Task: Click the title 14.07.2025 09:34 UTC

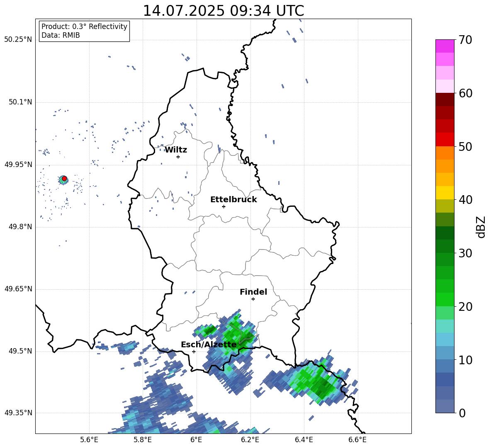Action: (x=223, y=11)
